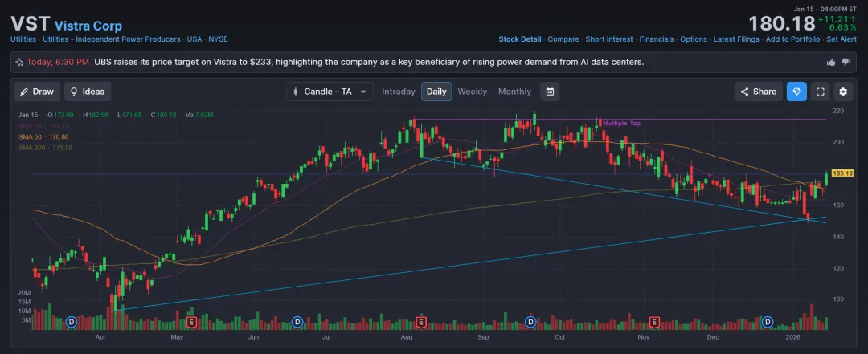The image size is (868, 354).
Task: Click the UBS price target news headline
Action: (369, 63)
